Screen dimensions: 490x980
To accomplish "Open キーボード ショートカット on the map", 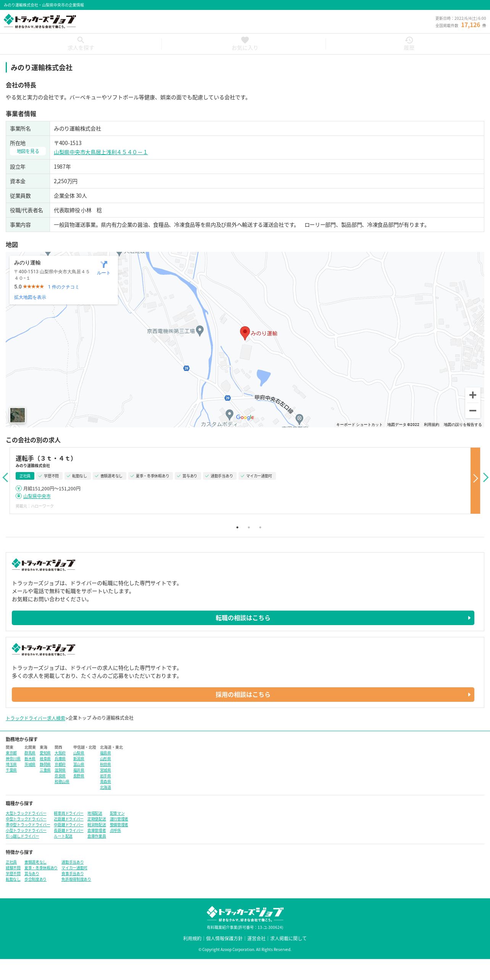I will [x=359, y=425].
